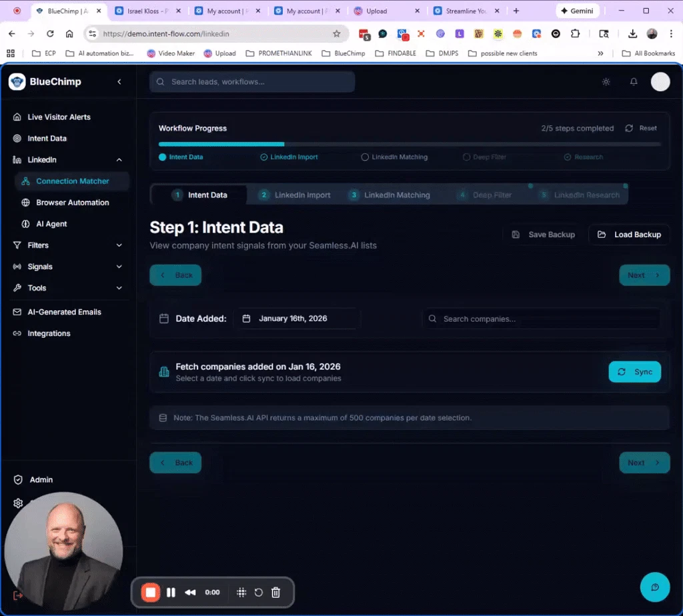Open the January 16th, 2026 date picker
This screenshot has width=683, height=616.
297,319
